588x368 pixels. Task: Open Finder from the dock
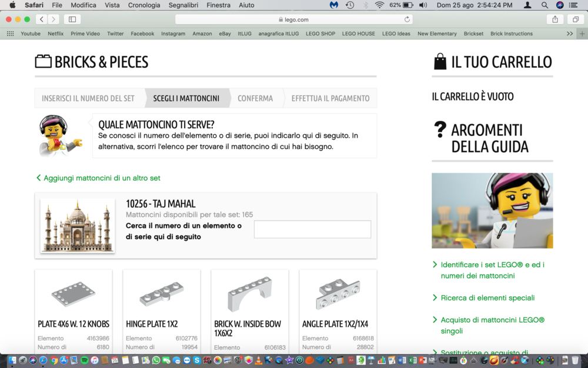12,360
